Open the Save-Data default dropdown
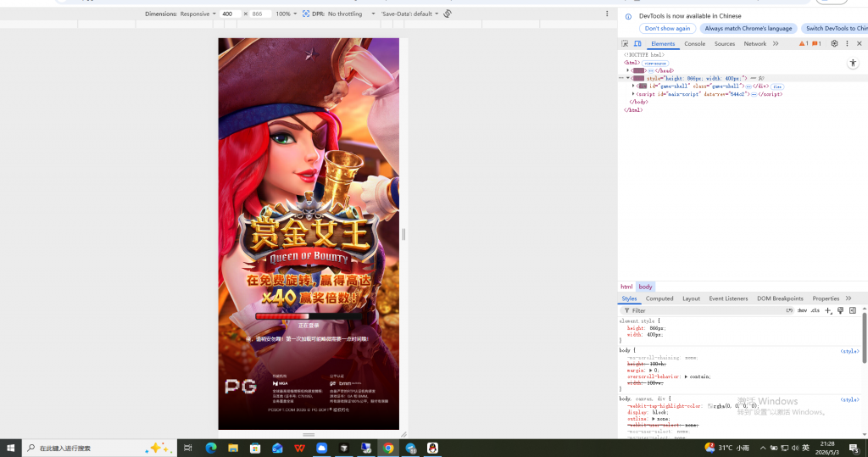Screen dimensions: 868x457 tap(409, 14)
